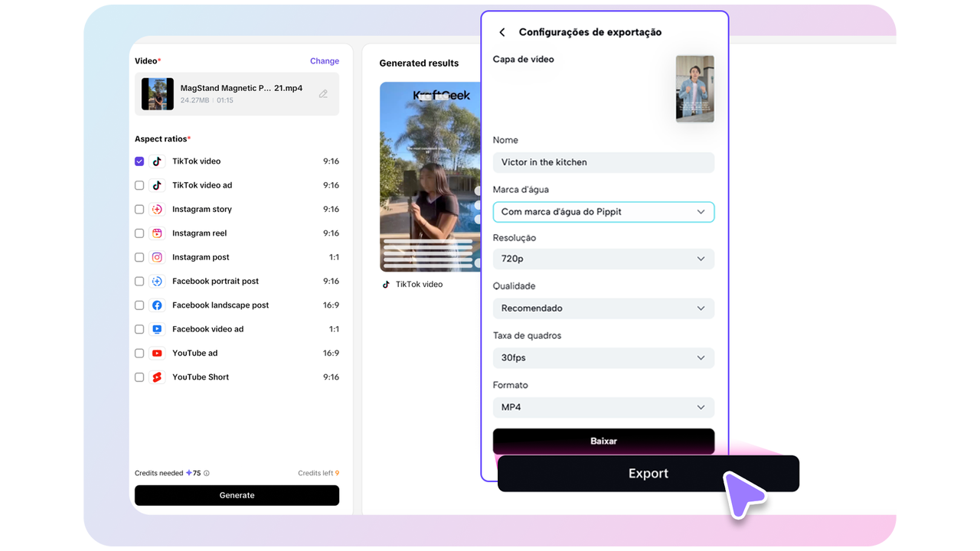Screen dimensions: 980x551
Task: Click the 16:9 ratio for Facebook landscape post
Action: click(331, 305)
